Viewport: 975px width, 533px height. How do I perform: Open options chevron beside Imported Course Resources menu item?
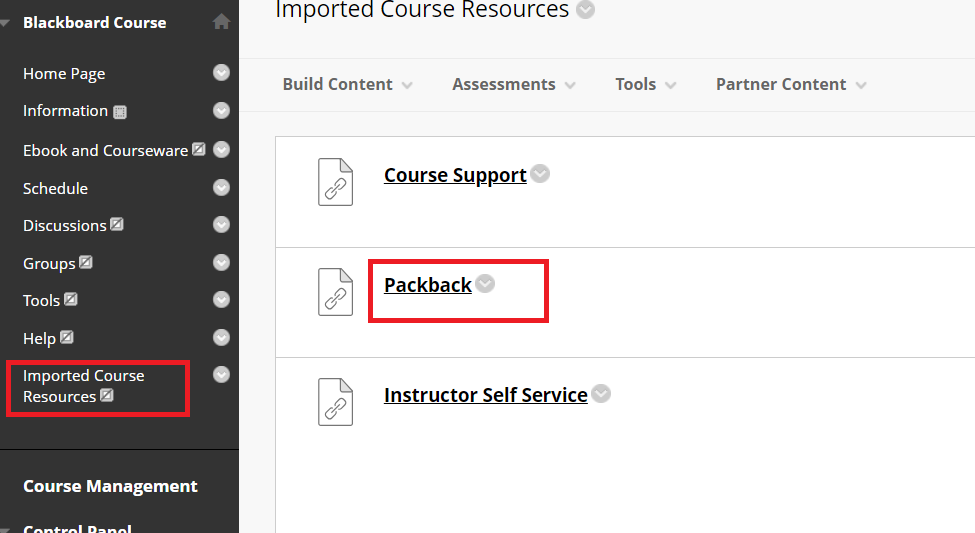click(221, 374)
